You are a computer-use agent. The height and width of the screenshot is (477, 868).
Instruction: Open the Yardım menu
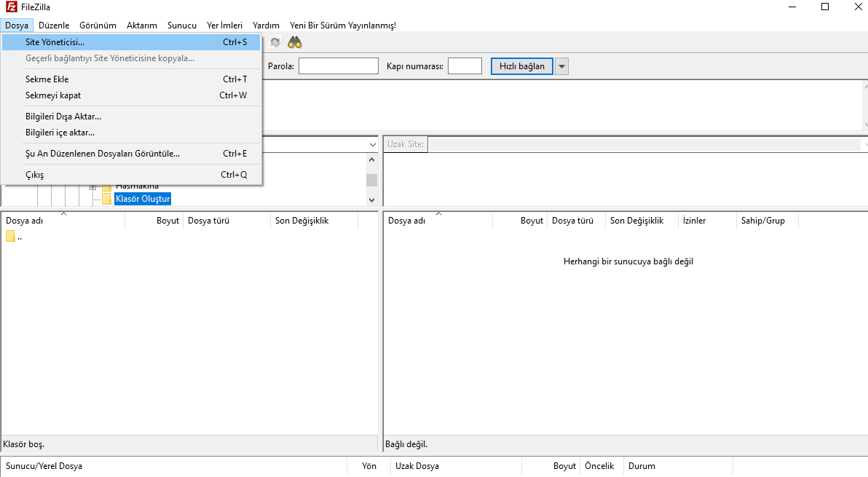coord(267,25)
